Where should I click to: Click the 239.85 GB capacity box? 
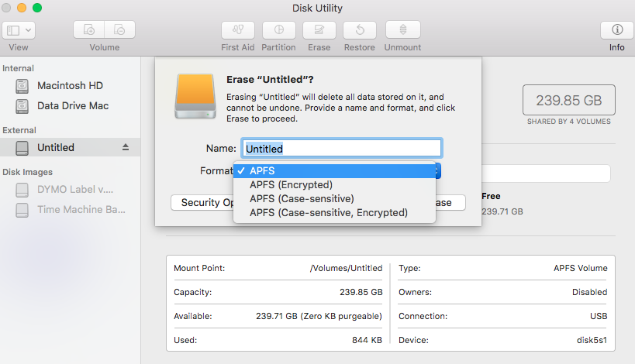click(569, 100)
